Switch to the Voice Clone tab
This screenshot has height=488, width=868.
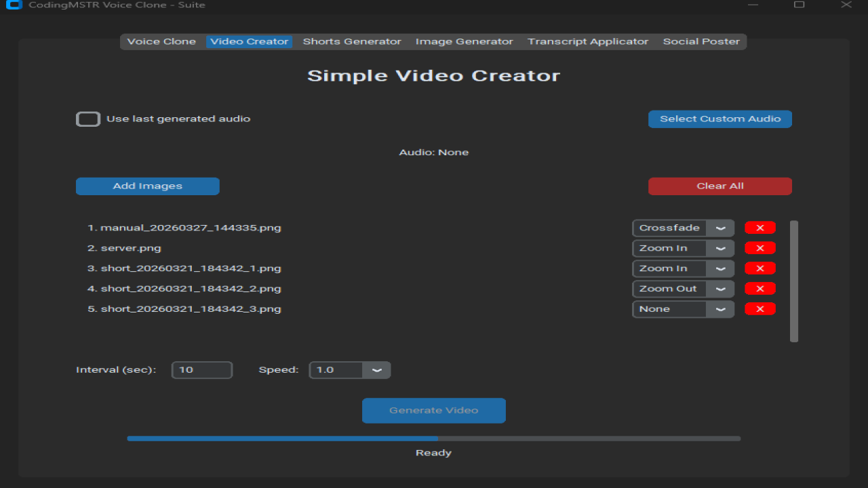click(x=161, y=41)
